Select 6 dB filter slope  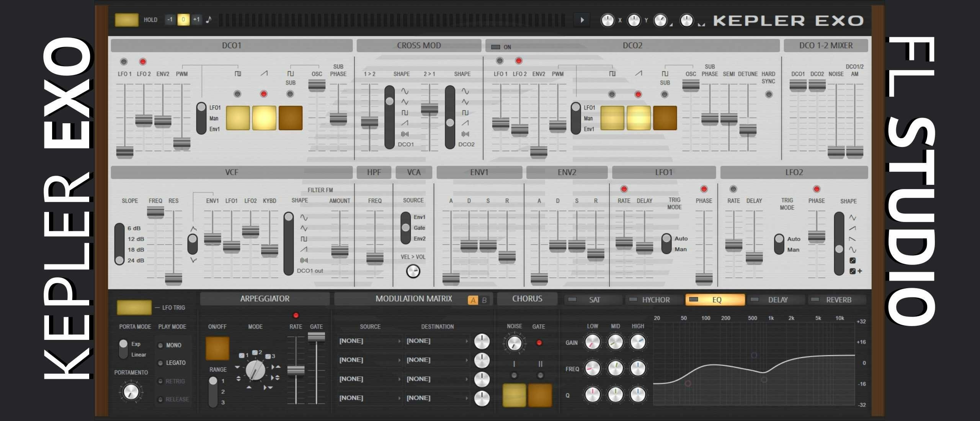[134, 228]
